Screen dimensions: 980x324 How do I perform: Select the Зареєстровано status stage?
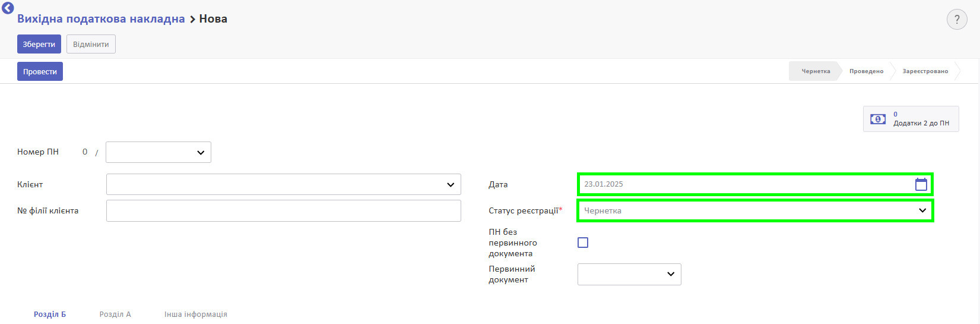pos(925,71)
